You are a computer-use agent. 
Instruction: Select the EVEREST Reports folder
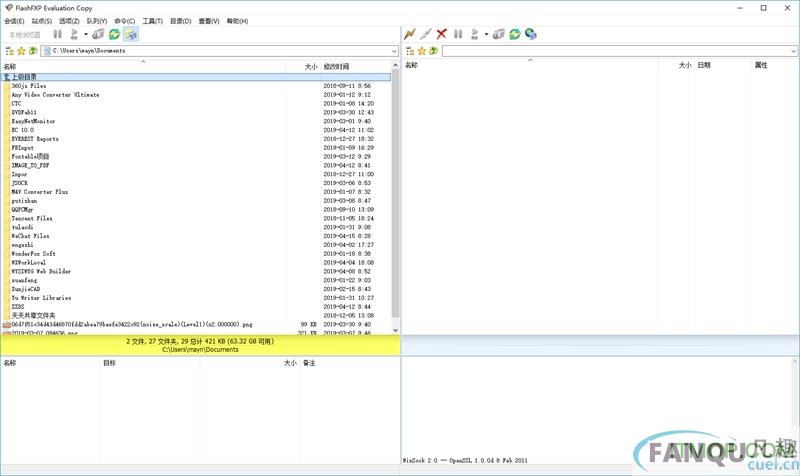pos(196,139)
